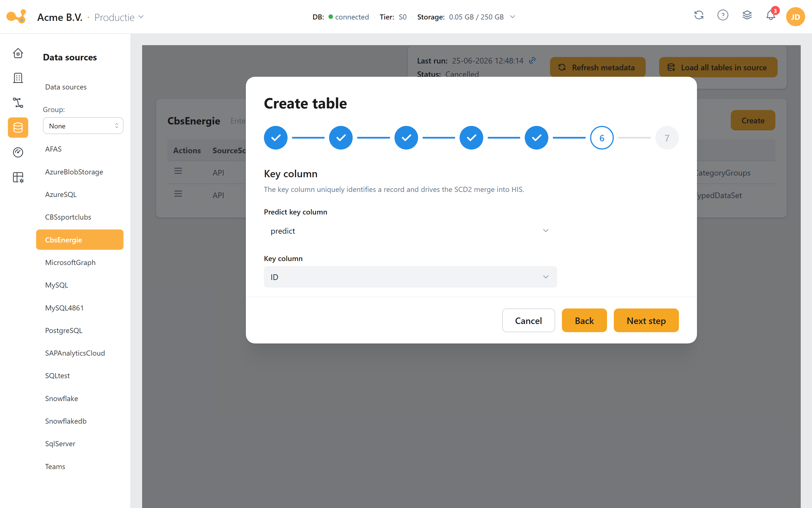Click the orange app logo
This screenshot has height=508, width=812.
(16, 16)
